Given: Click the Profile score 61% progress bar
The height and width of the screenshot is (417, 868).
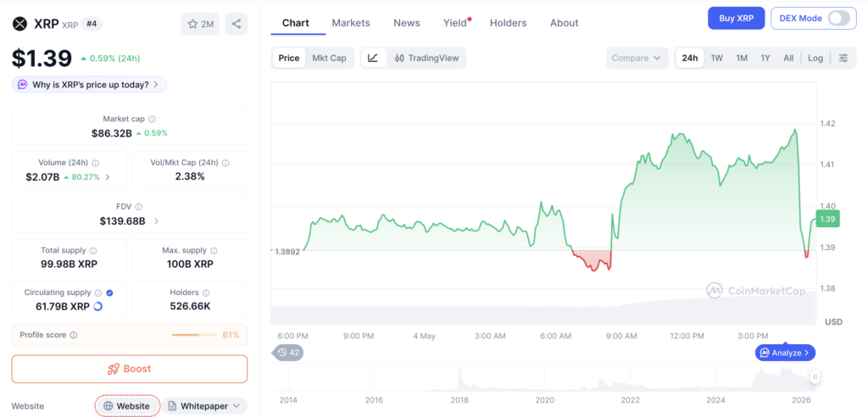Looking at the screenshot, I should (194, 335).
